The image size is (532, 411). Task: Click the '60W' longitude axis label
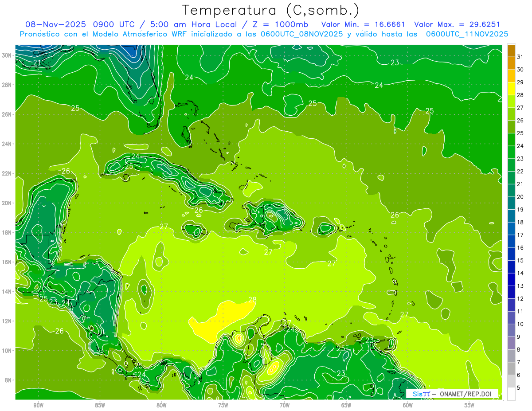point(408,405)
